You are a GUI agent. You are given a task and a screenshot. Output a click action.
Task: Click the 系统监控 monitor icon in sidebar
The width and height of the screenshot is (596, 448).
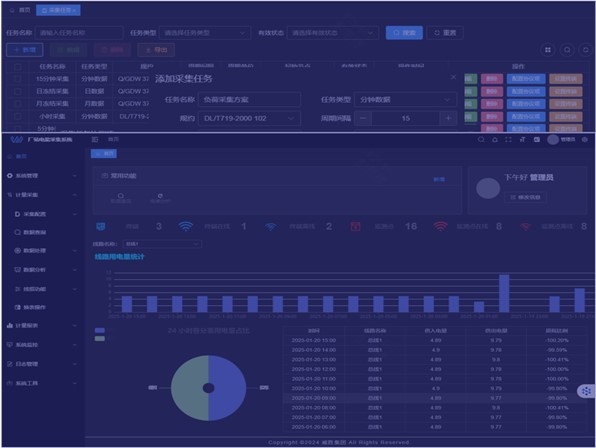10,345
